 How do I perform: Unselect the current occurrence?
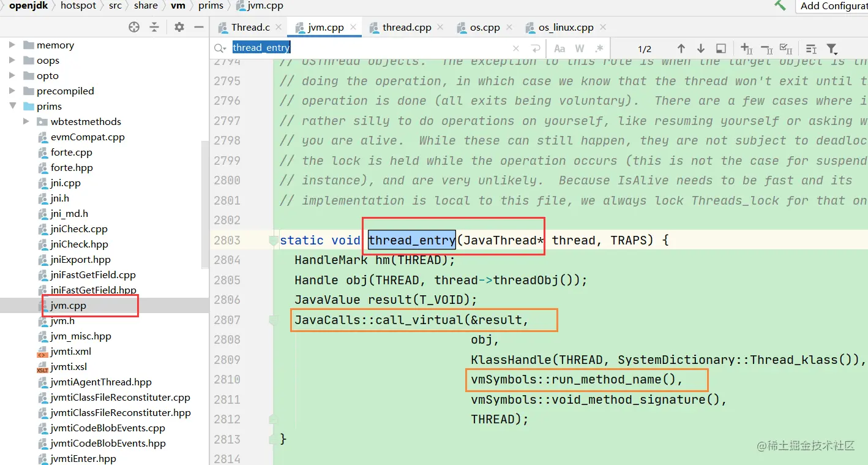point(767,48)
